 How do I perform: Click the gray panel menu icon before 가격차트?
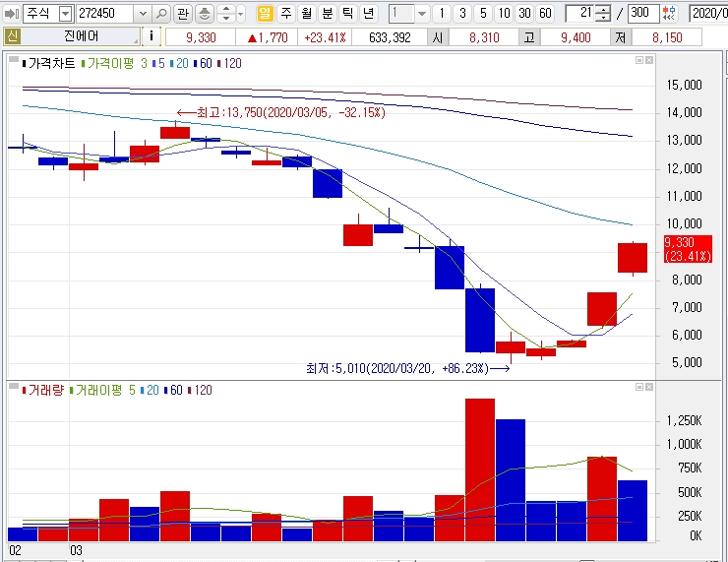[14, 60]
